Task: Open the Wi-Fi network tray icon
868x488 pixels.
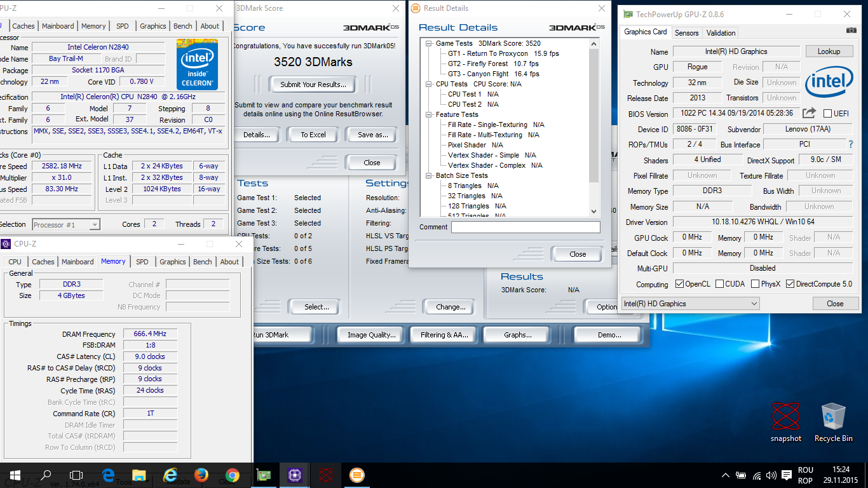Action: (x=756, y=475)
